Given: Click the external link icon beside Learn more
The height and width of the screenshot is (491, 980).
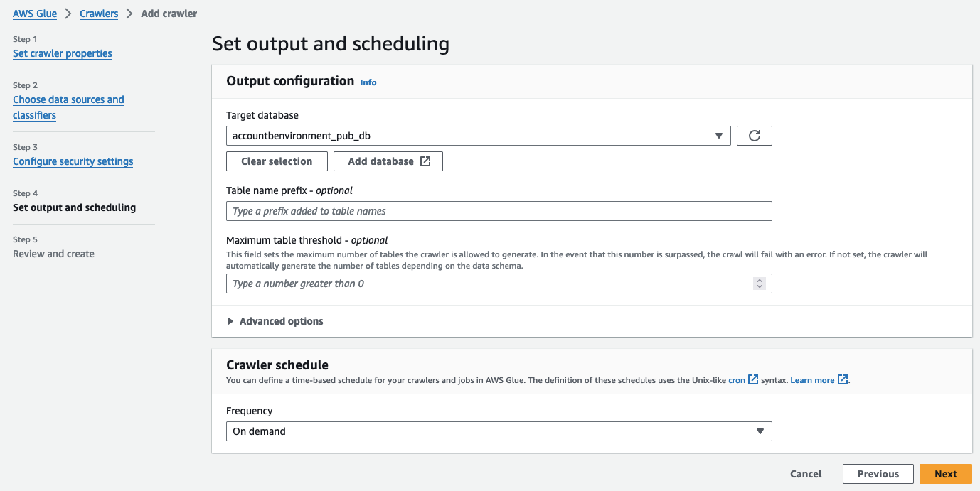Looking at the screenshot, I should coord(843,379).
